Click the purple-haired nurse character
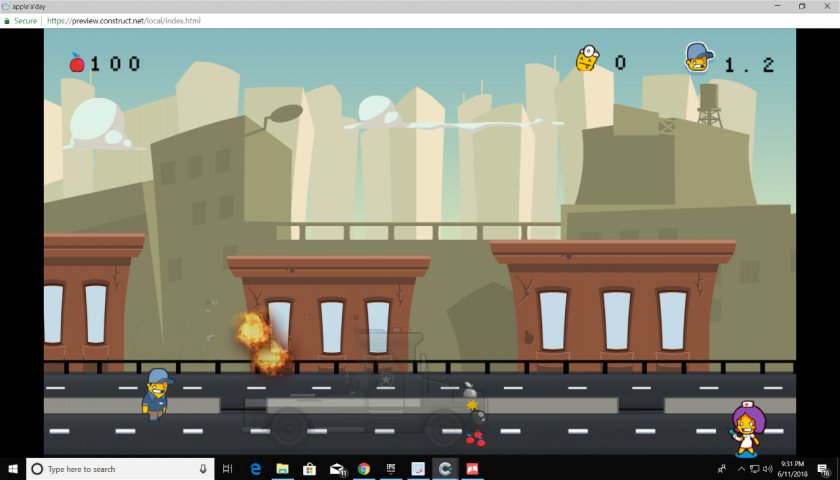840x480 pixels. (746, 430)
